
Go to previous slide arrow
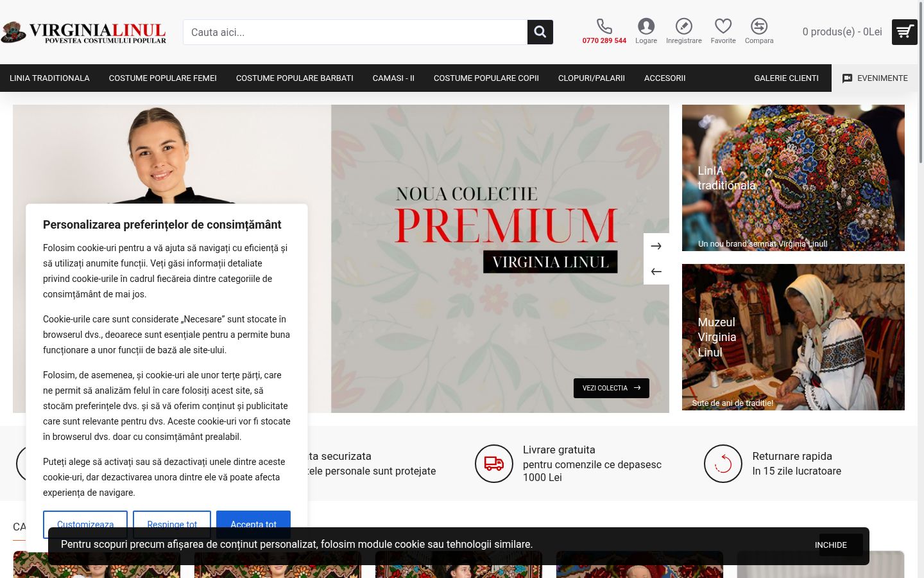656,272
